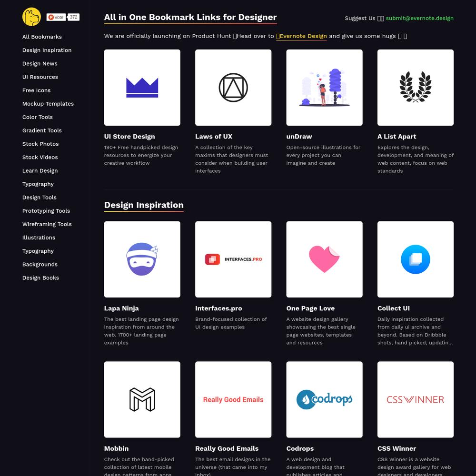Open the Gradient Tools category
This screenshot has height=476, width=476.
click(x=42, y=130)
